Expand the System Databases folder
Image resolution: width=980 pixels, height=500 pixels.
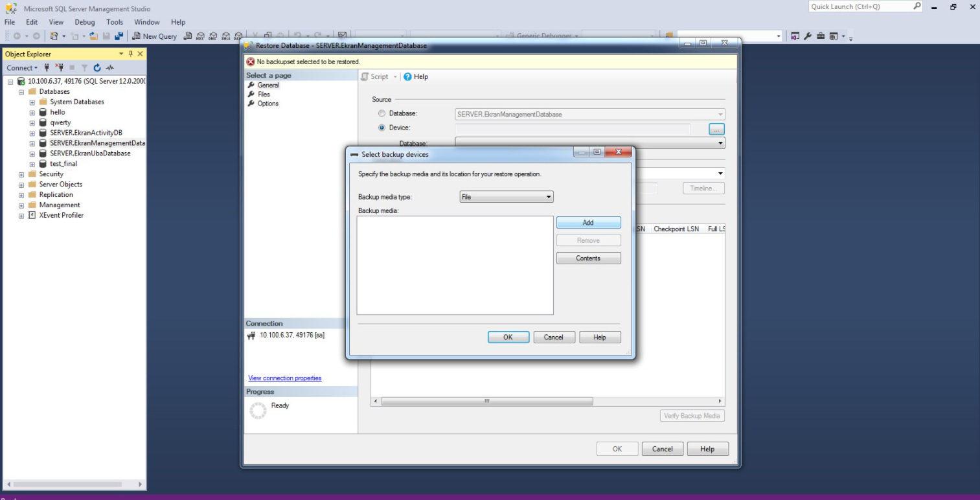pyautogui.click(x=32, y=102)
